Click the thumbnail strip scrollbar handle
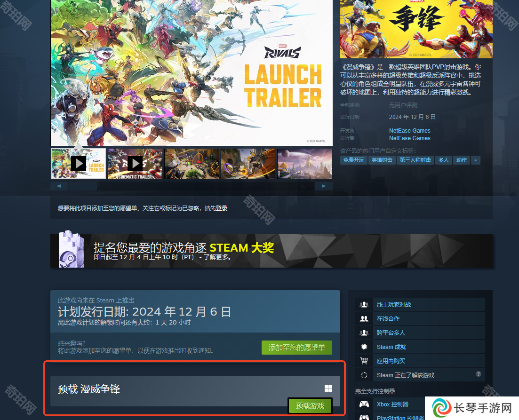Image resolution: width=519 pixels, height=420 pixels. [x=83, y=186]
